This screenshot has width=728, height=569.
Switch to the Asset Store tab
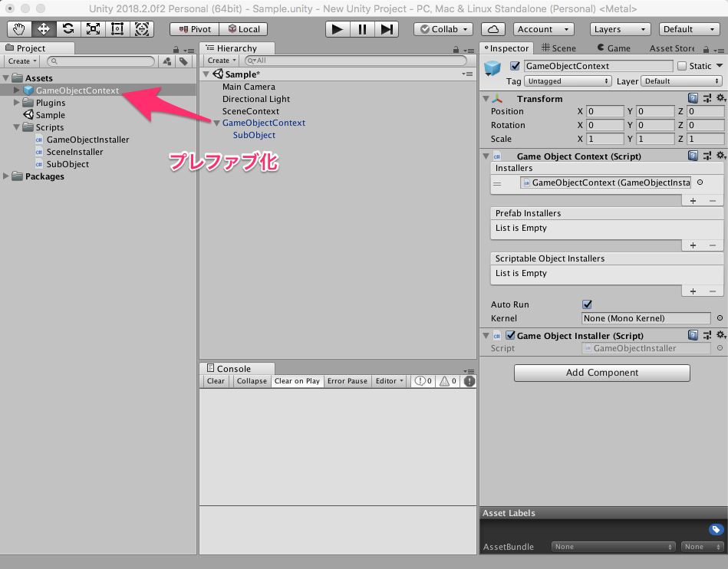[x=672, y=48]
